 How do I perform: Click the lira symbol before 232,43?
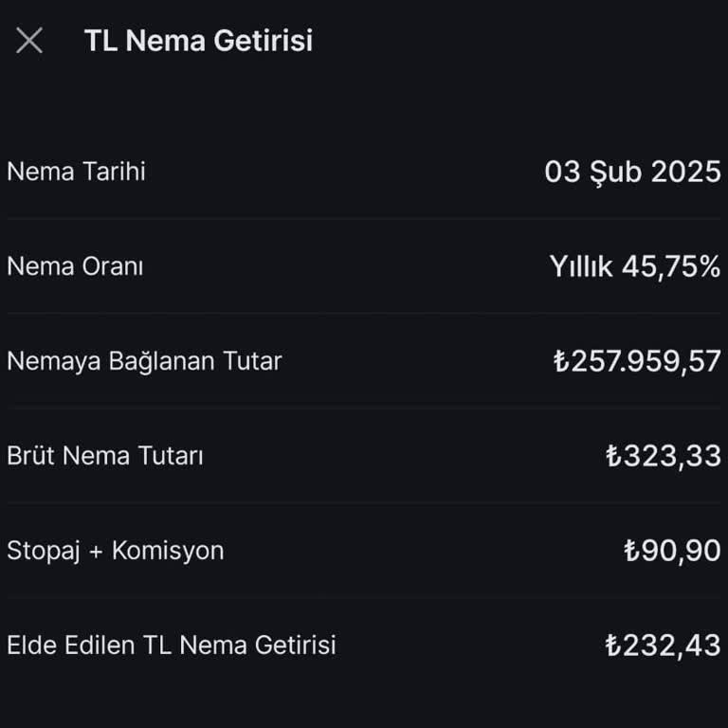[x=613, y=646]
